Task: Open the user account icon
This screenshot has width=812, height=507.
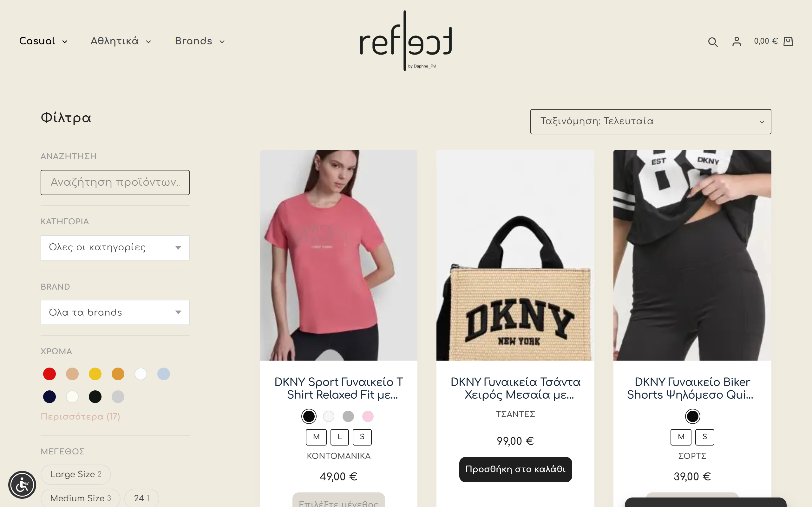Action: pyautogui.click(x=737, y=42)
